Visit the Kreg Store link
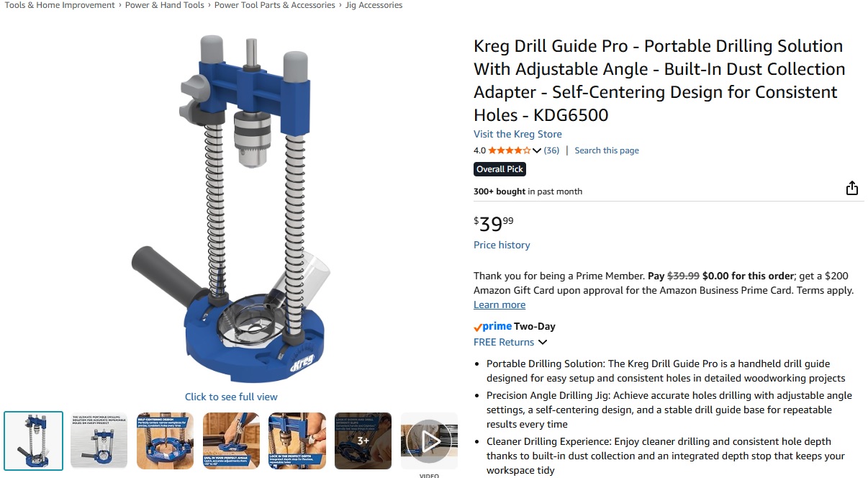The image size is (868, 478). tap(517, 134)
